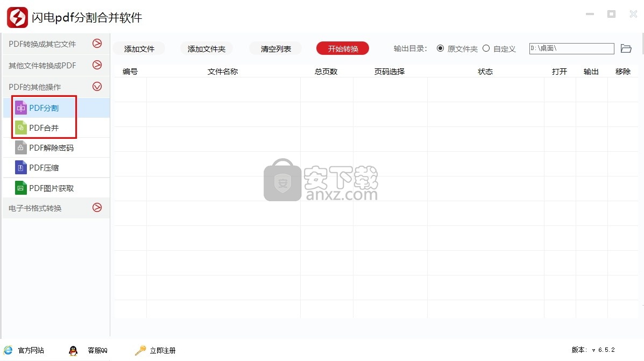The width and height of the screenshot is (644, 361).
Task: Click the 输出目录 label
Action: 411,48
